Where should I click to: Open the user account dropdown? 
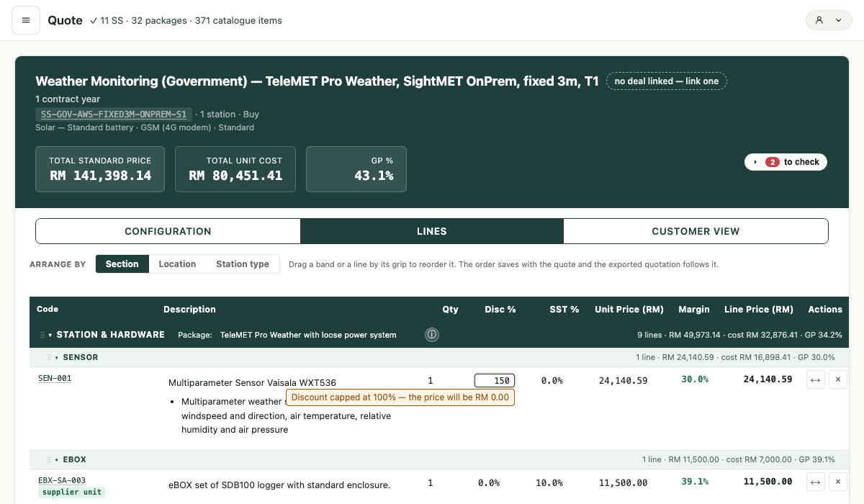pos(829,20)
